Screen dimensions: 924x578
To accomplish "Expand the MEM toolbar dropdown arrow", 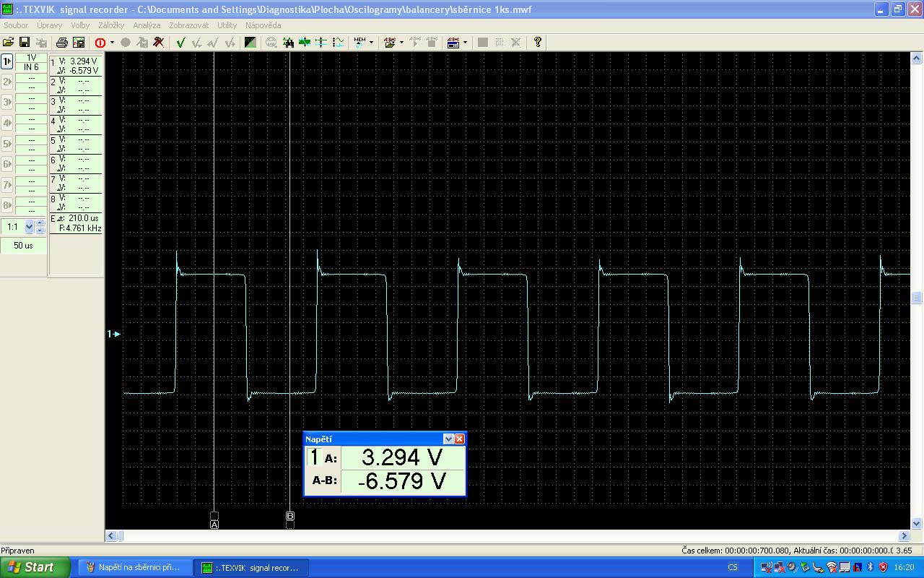I will pyautogui.click(x=371, y=43).
